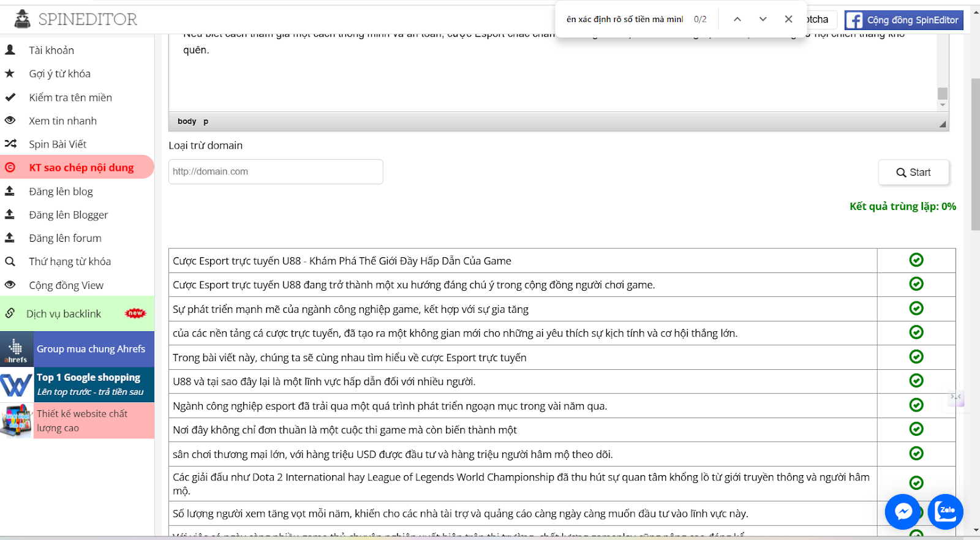Viewport: 980px width, 540px height.
Task: Click check icon for 'Nơi đây không chỉ' row
Action: [x=916, y=429]
